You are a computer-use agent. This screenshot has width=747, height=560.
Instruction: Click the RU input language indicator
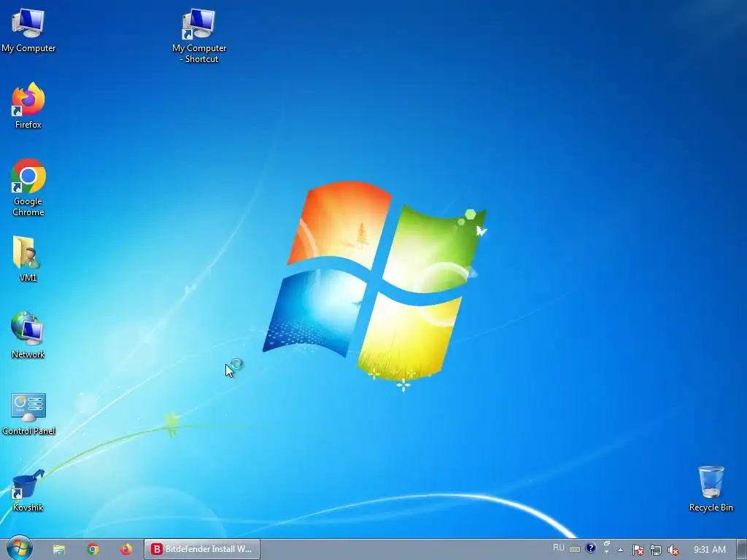coord(558,548)
